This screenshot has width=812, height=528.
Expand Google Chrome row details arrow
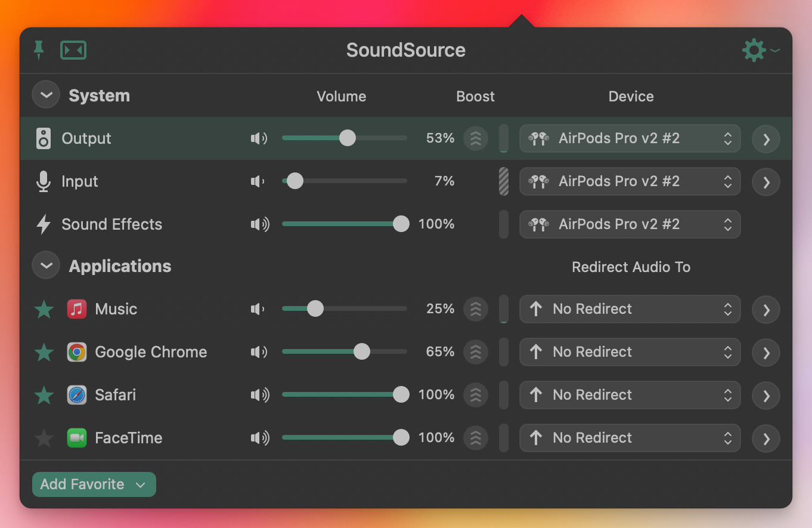[x=766, y=353]
